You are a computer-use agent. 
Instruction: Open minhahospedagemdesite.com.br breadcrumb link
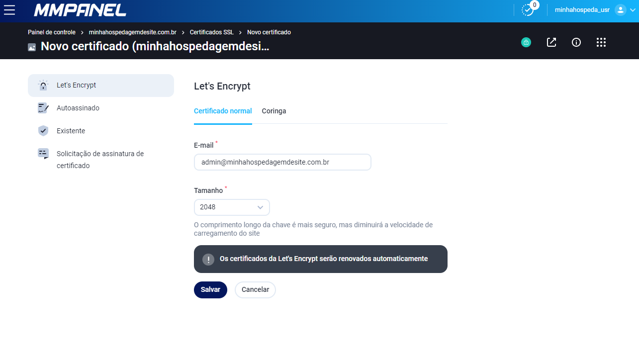133,32
